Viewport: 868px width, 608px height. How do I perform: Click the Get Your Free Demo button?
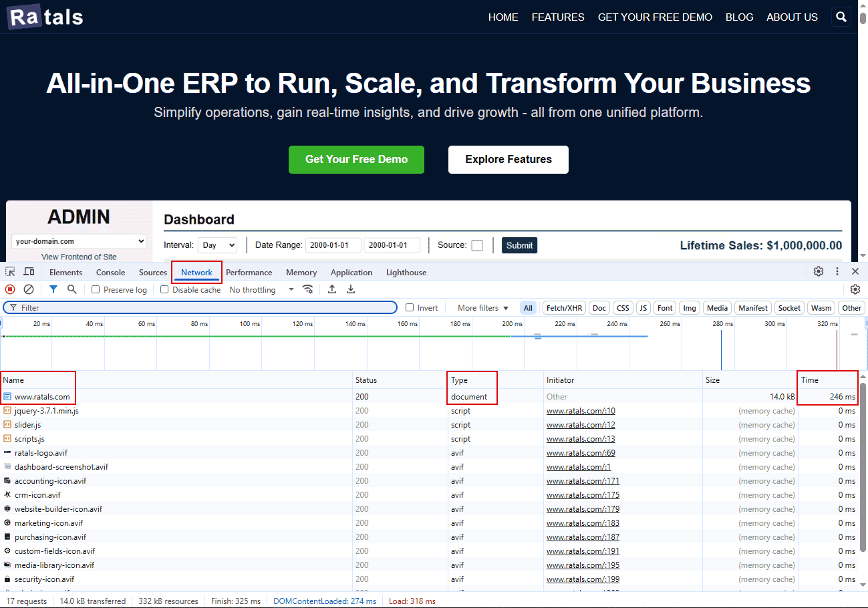[x=356, y=160]
